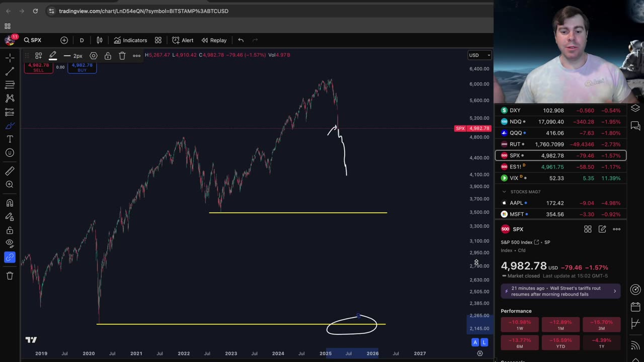Viewport: 644px width, 362px height.
Task: Select the trend line drawing tool
Action: (x=10, y=72)
